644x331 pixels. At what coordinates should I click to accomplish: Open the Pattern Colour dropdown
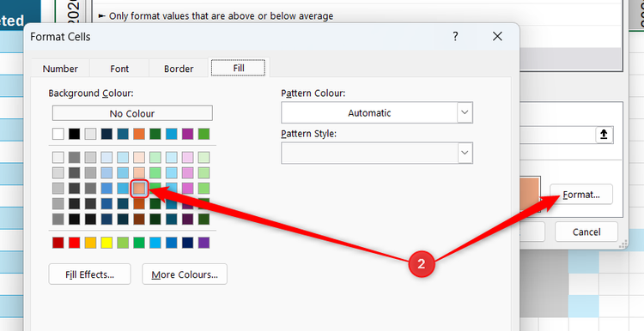tap(377, 113)
